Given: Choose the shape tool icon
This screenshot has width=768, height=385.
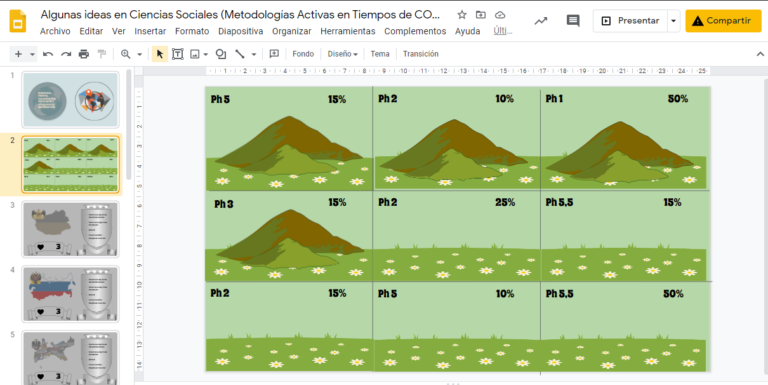Looking at the screenshot, I should pyautogui.click(x=221, y=54).
